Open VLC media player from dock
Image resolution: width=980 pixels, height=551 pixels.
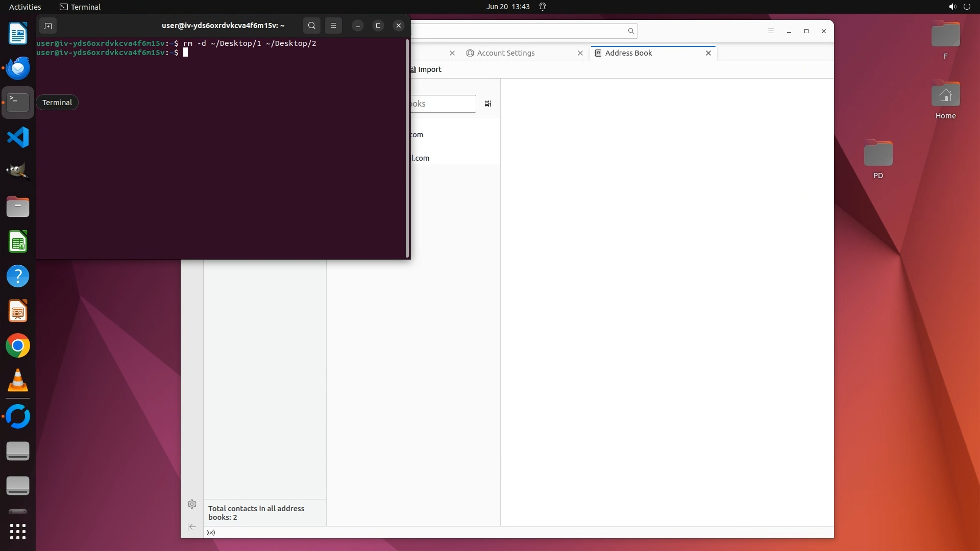[18, 381]
